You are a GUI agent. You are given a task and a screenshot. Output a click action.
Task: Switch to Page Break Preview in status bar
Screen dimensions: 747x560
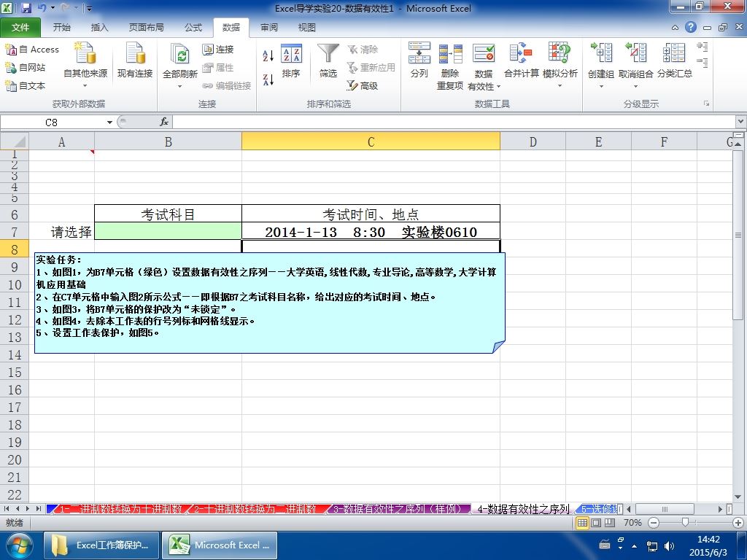click(609, 523)
